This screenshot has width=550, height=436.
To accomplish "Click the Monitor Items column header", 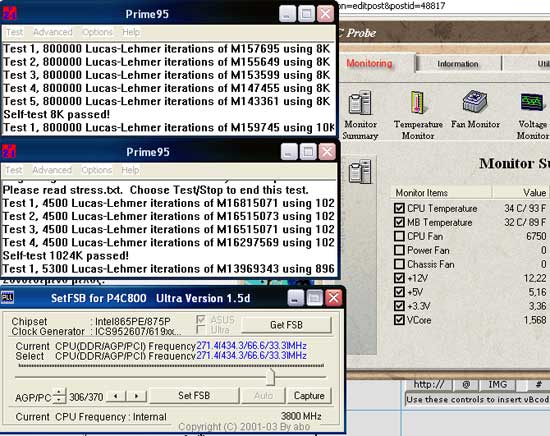I will [x=442, y=193].
